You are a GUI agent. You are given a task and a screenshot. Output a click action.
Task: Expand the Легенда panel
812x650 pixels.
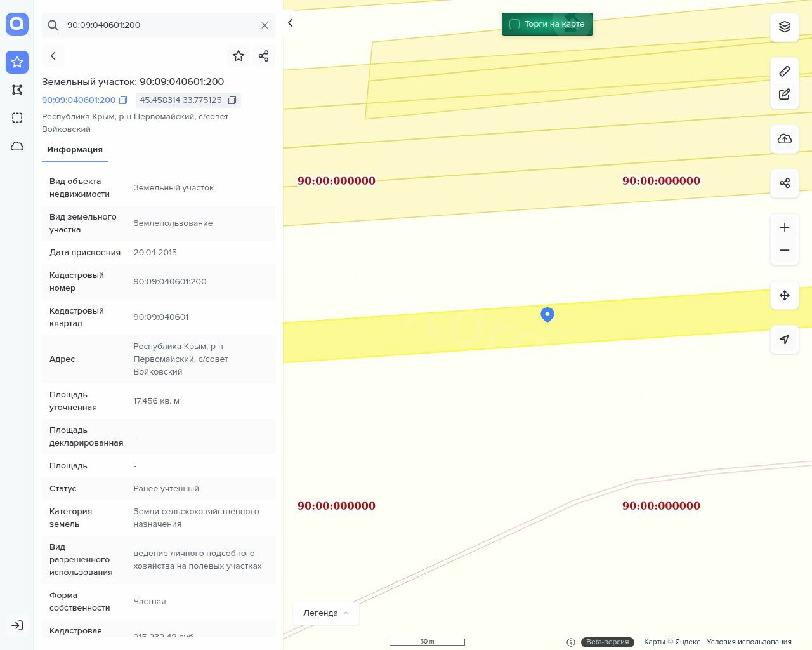[326, 613]
